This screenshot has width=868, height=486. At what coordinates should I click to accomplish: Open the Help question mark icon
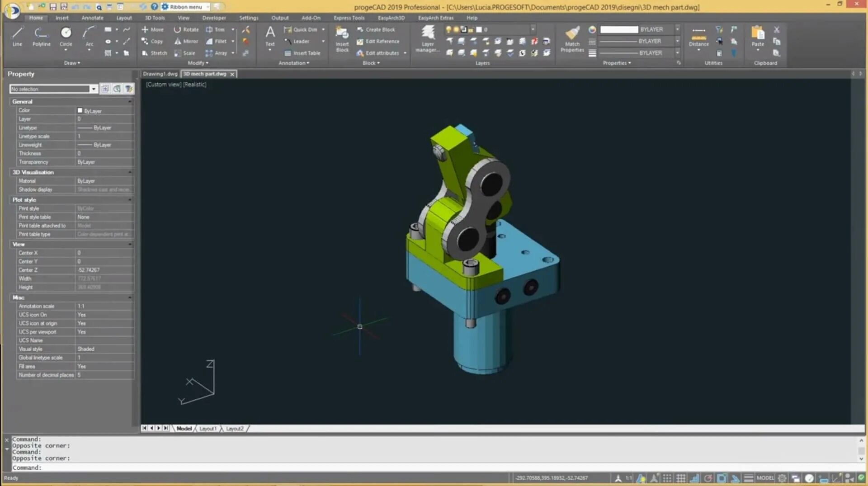(154, 6)
